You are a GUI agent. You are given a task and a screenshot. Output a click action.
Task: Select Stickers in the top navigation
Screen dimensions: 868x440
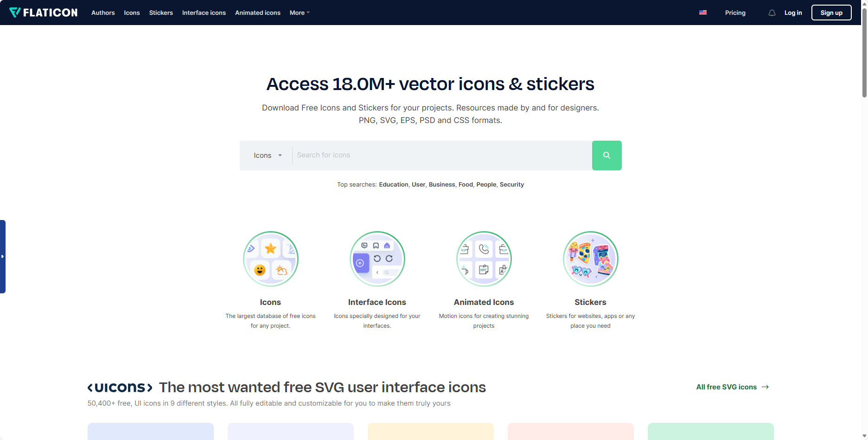click(161, 13)
